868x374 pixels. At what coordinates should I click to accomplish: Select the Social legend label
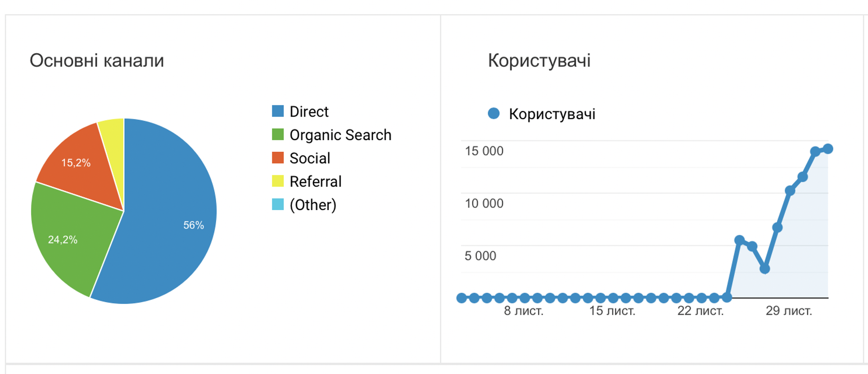[310, 158]
